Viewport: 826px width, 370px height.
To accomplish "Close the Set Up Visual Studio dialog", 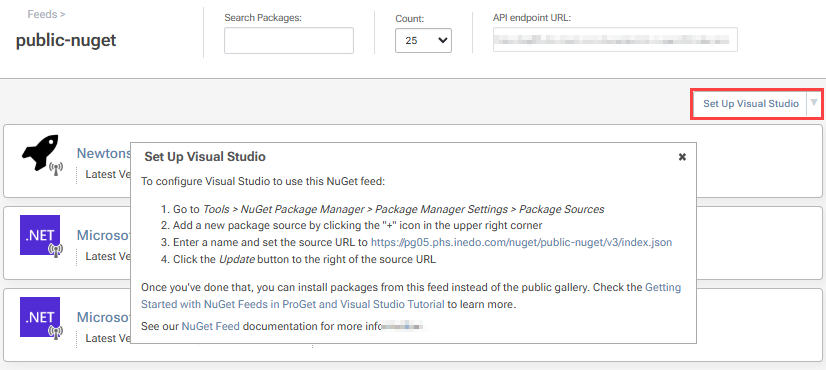I will pos(682,157).
